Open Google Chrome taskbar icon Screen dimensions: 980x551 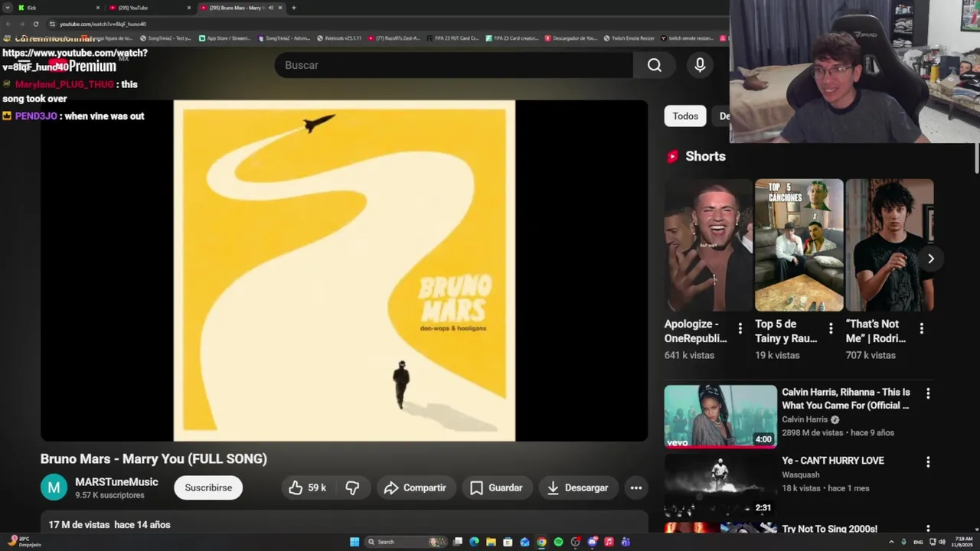[541, 542]
